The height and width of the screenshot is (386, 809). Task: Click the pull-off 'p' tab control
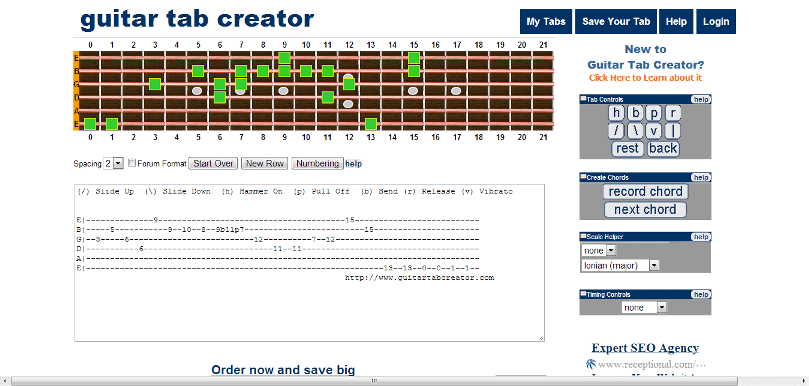coord(654,113)
